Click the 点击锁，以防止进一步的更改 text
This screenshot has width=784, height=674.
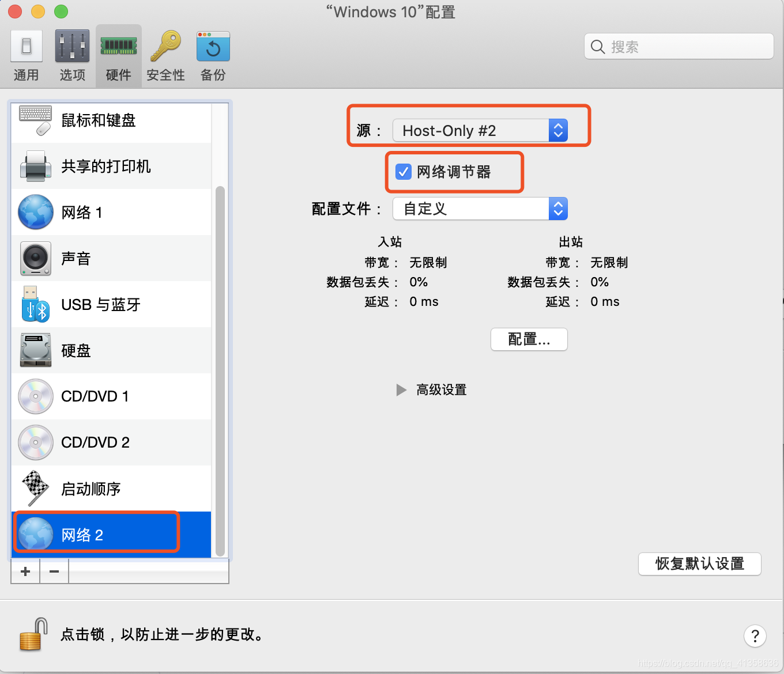tap(163, 634)
